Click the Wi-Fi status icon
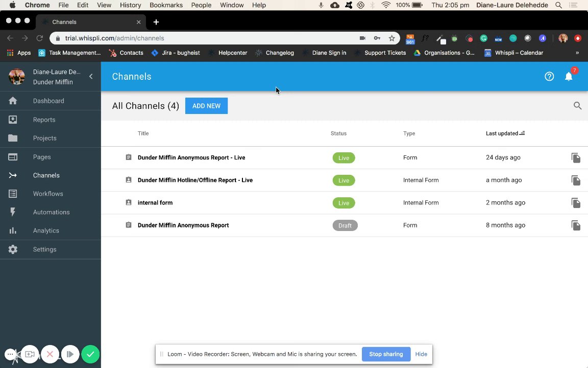Viewport: 588px width, 368px height. (386, 5)
